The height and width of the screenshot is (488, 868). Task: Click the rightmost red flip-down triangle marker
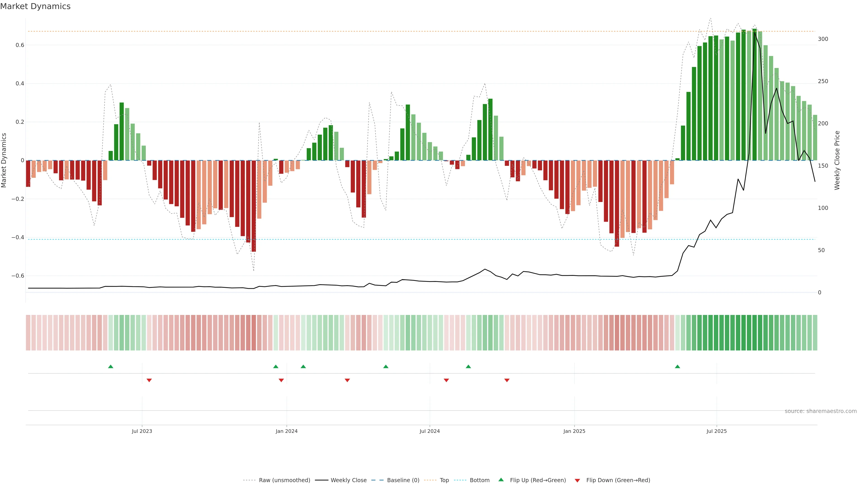[x=507, y=380]
